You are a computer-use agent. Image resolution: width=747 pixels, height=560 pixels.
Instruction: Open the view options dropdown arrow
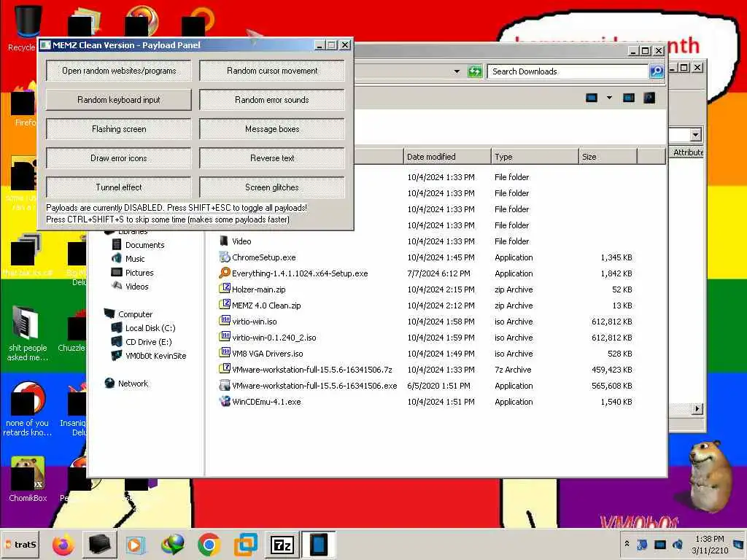pos(609,98)
